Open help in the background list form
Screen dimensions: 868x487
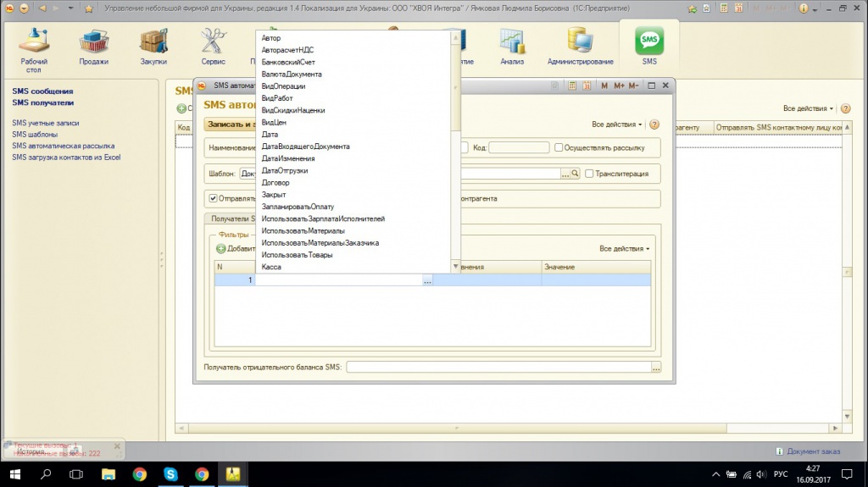tap(845, 108)
